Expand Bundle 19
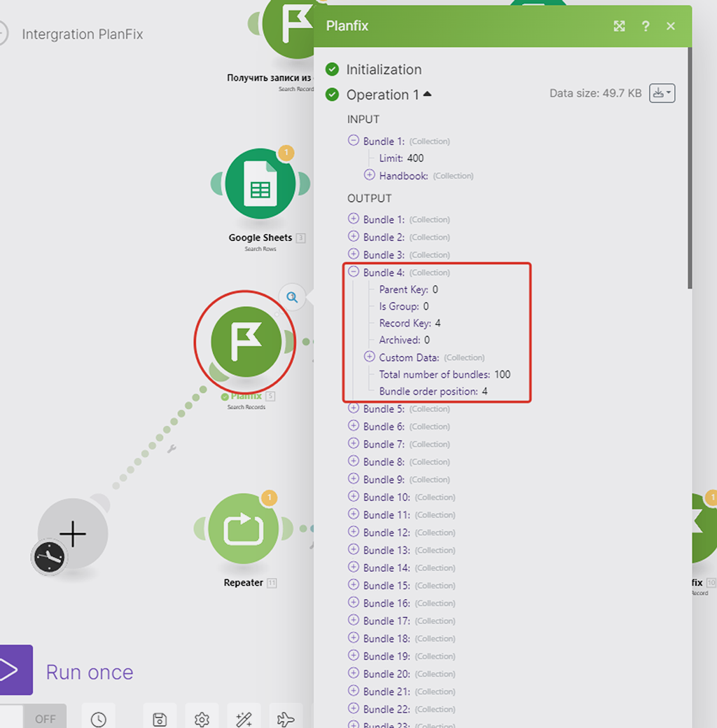Image resolution: width=717 pixels, height=728 pixels. [354, 655]
